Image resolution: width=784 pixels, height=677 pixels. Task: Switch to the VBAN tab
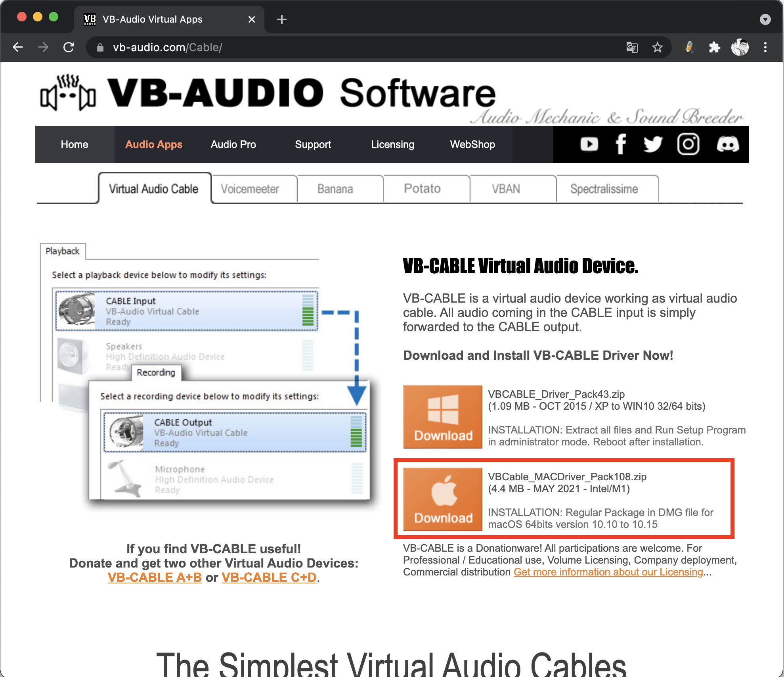(513, 189)
